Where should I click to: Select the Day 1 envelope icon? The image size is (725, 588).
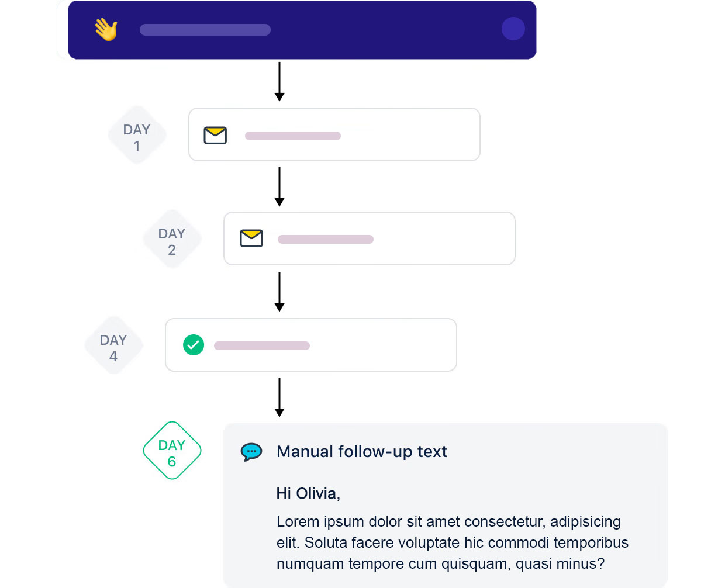tap(215, 135)
